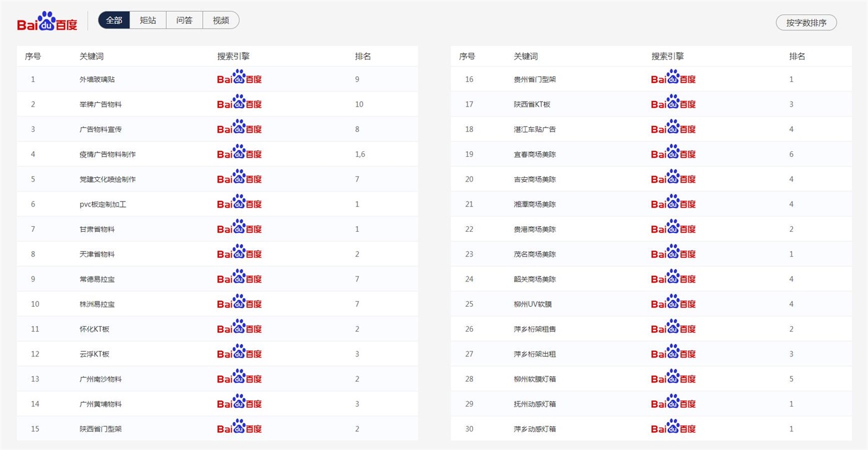Click the Baidu icon in the 萍乡动感灯箱 row
The width and height of the screenshot is (868, 450).
coord(673,428)
